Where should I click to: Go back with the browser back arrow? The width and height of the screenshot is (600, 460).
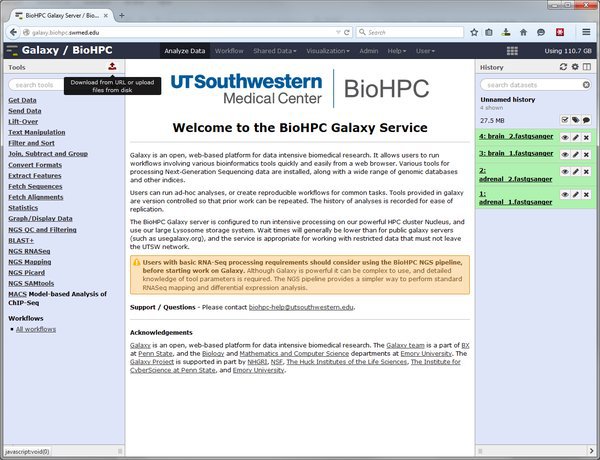tap(13, 32)
